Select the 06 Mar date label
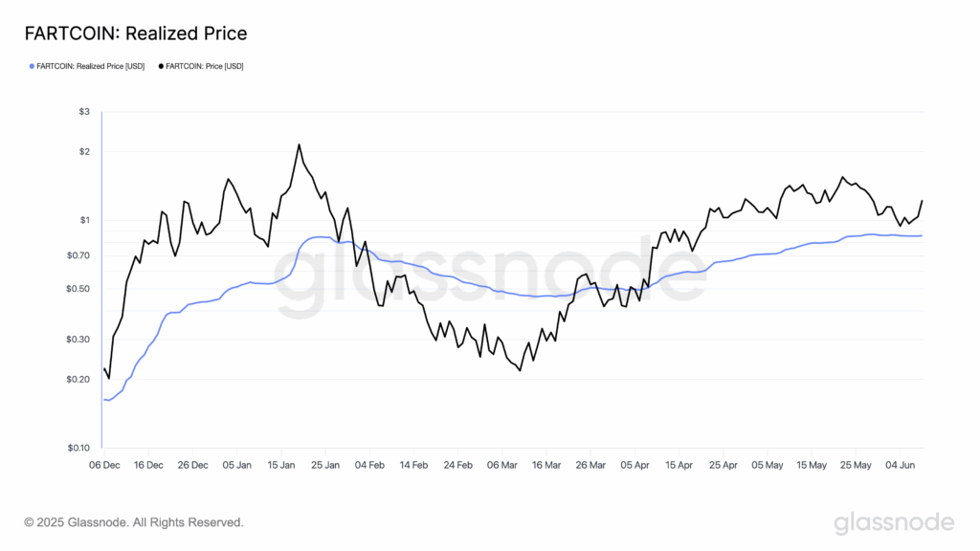This screenshot has height=551, width=980. (501, 465)
